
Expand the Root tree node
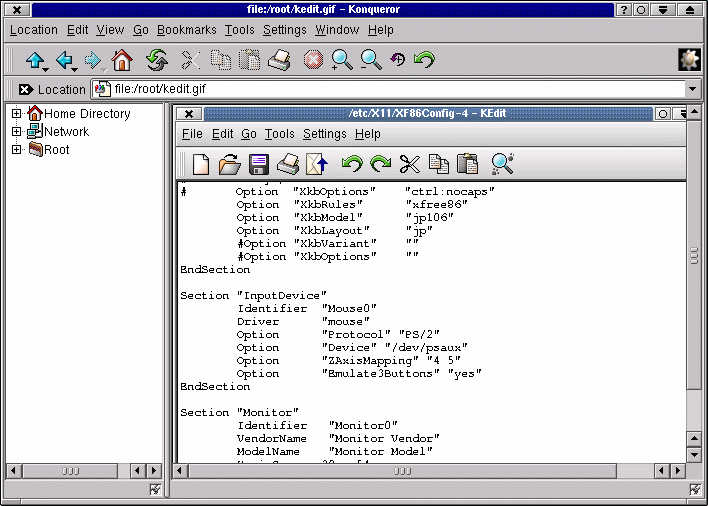tap(16, 149)
